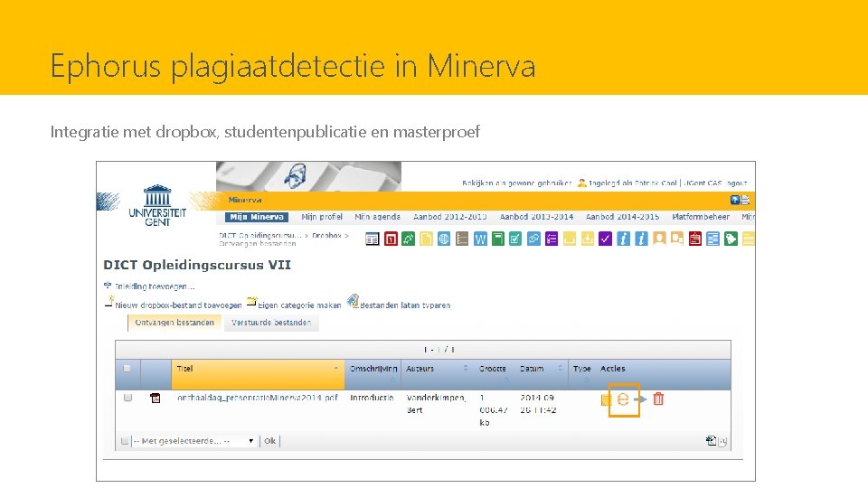The image size is (868, 488).
Task: Click the dark green book icon
Action: [x=497, y=239]
